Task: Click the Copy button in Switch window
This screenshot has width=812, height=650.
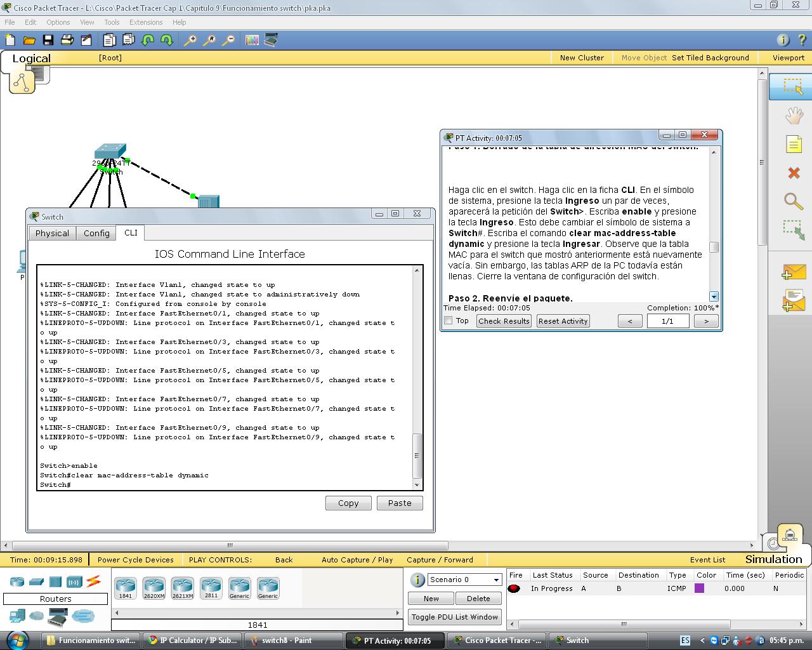Action: click(x=348, y=503)
